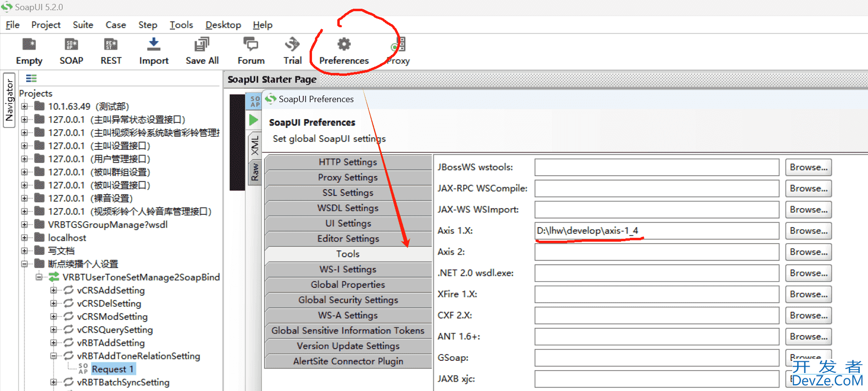
Task: Select the vCRSDelSetting operation icon
Action: [69, 303]
